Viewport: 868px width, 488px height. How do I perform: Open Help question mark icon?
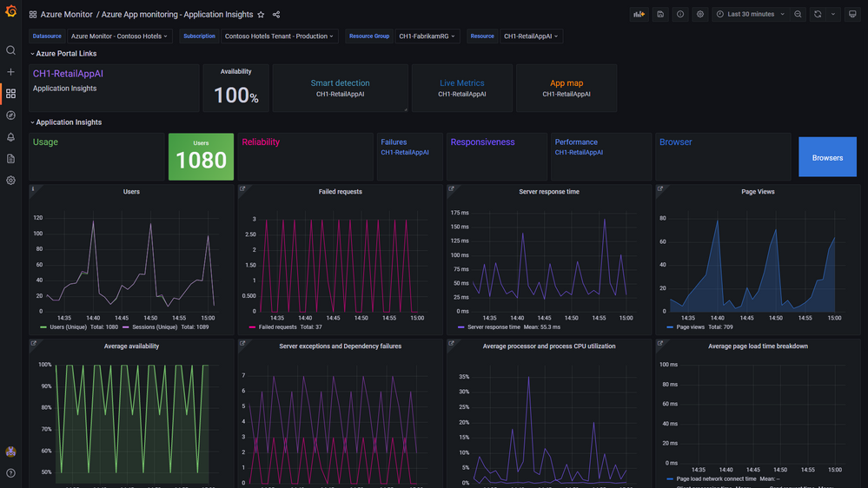click(10, 473)
